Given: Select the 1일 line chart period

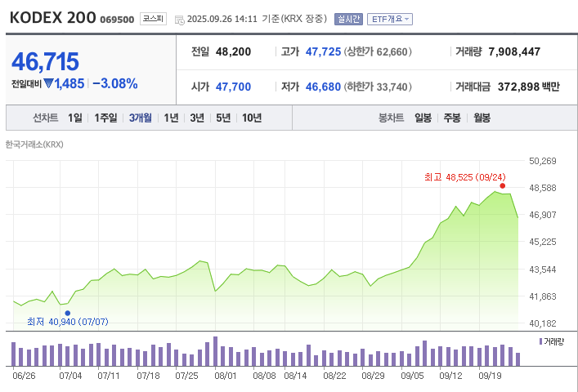Looking at the screenshot, I should [75, 118].
